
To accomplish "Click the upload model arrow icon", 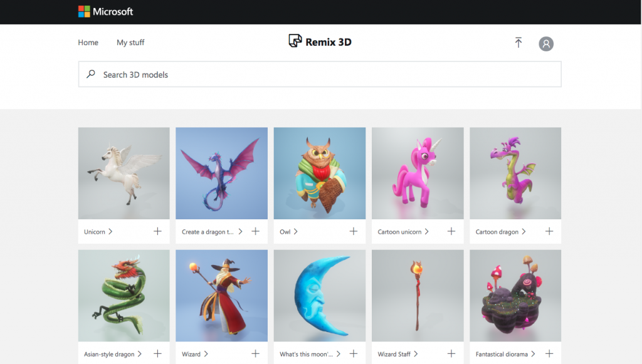I will pyautogui.click(x=518, y=43).
